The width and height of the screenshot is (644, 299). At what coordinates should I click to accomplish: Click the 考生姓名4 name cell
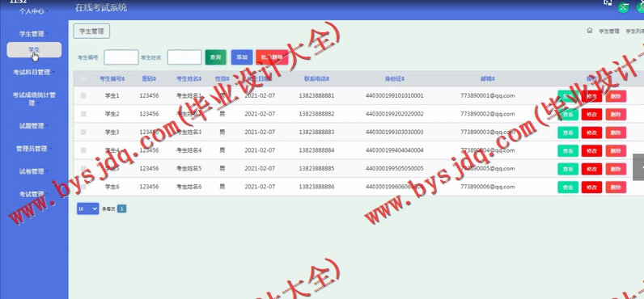189,150
